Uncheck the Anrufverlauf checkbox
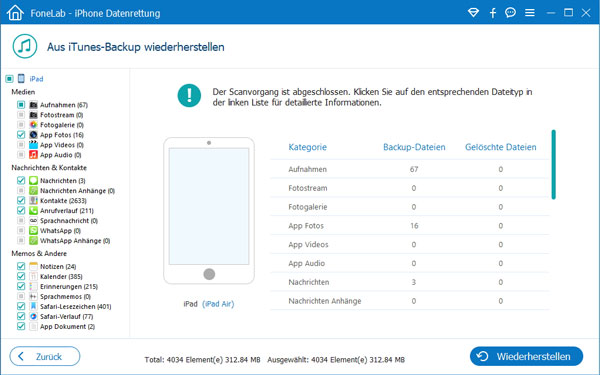This screenshot has height=375, width=600. point(21,210)
